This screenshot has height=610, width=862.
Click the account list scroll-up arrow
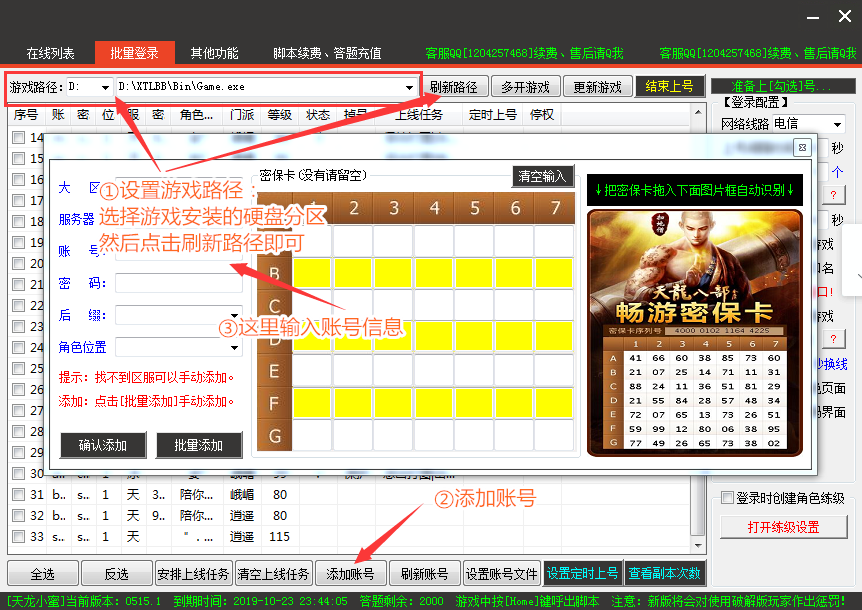(x=698, y=113)
